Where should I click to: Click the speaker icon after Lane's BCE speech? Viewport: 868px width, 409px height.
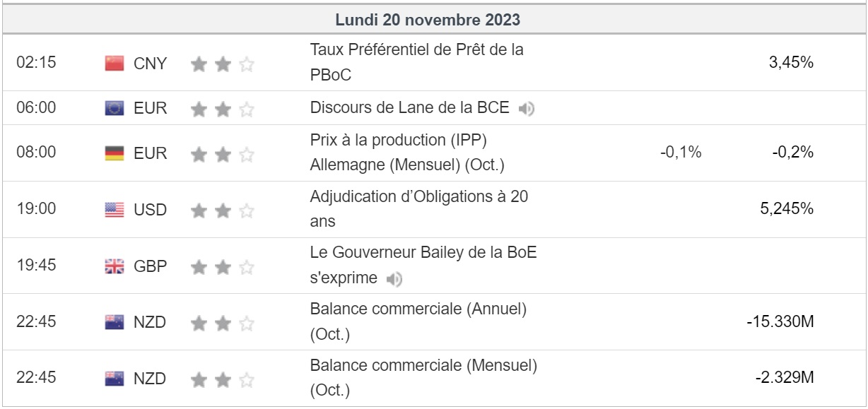click(527, 109)
